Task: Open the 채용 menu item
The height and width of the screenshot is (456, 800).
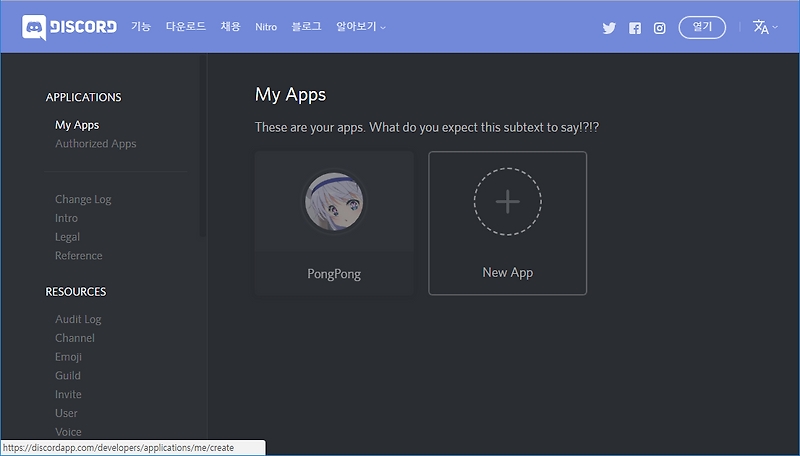Action: coord(231,27)
